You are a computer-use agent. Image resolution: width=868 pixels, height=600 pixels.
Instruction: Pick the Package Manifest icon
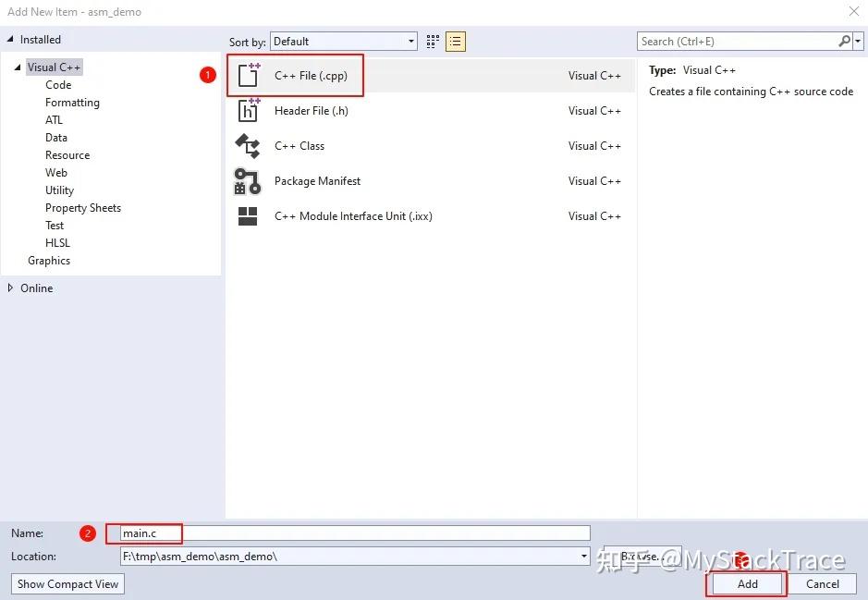pyautogui.click(x=248, y=181)
